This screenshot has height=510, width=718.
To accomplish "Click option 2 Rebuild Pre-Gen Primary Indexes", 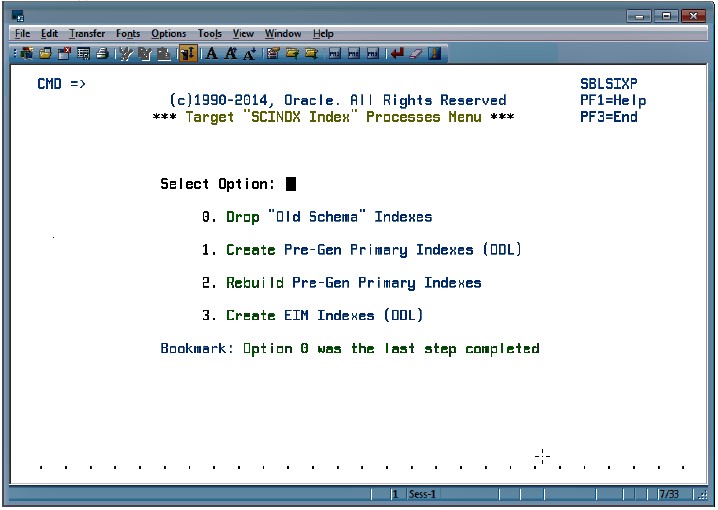I will coord(342,283).
